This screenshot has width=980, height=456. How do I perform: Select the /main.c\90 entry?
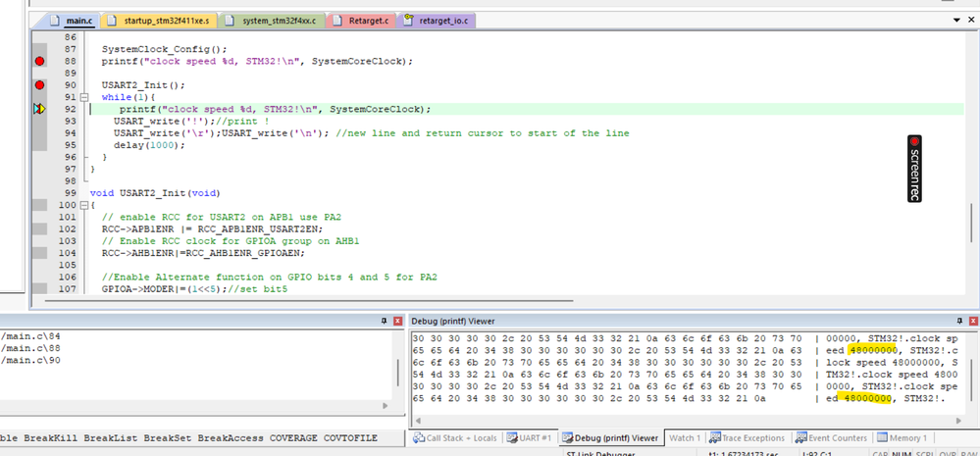coord(30,361)
